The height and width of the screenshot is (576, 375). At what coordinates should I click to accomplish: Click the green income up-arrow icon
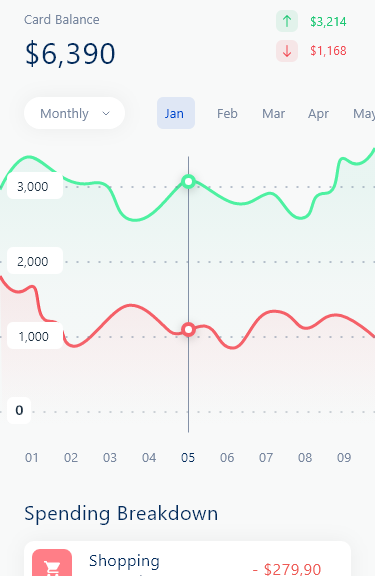coord(287,21)
